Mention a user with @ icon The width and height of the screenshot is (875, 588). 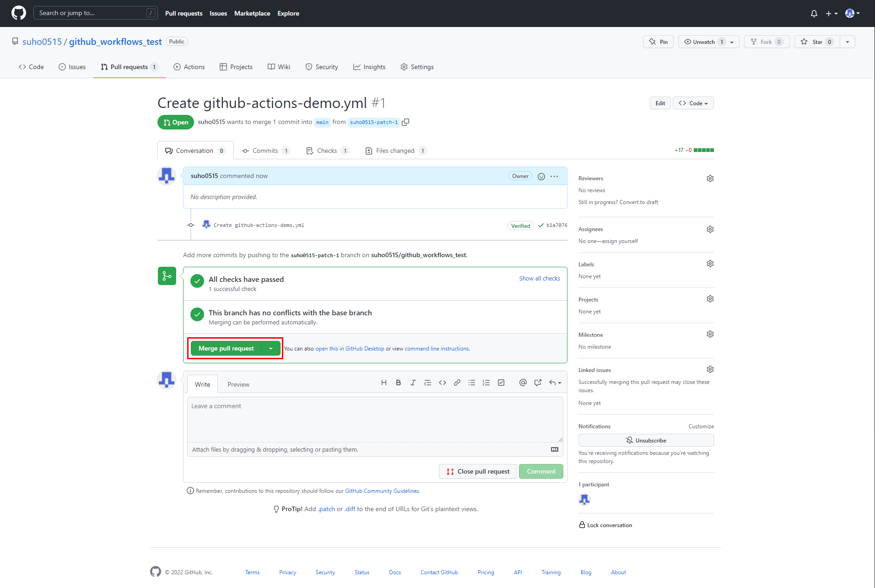pos(523,383)
